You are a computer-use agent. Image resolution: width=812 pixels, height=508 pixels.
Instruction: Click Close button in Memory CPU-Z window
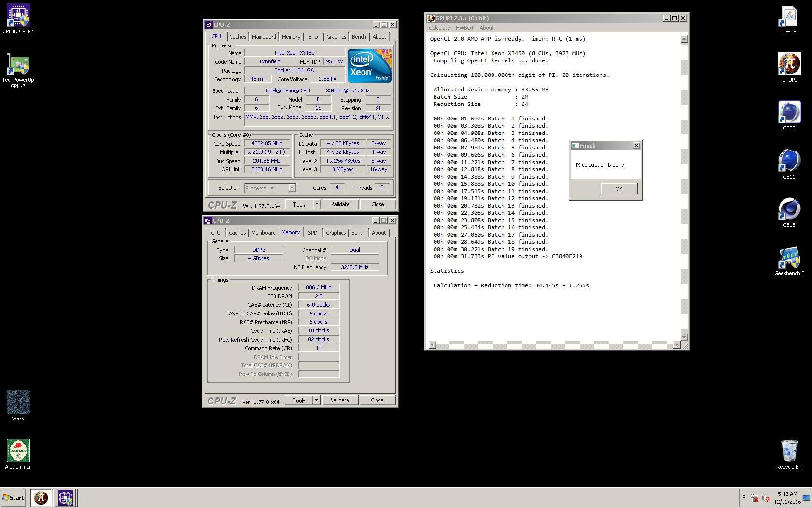[x=377, y=400]
